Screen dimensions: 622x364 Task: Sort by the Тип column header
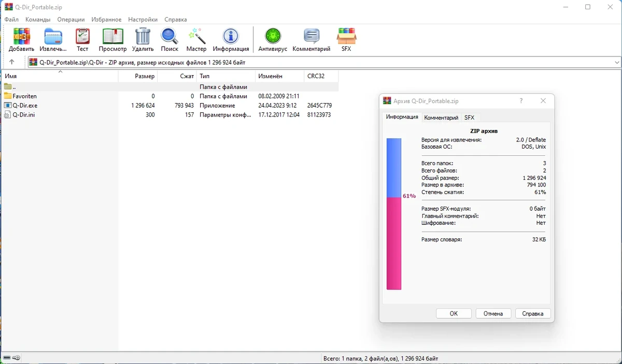coord(226,76)
